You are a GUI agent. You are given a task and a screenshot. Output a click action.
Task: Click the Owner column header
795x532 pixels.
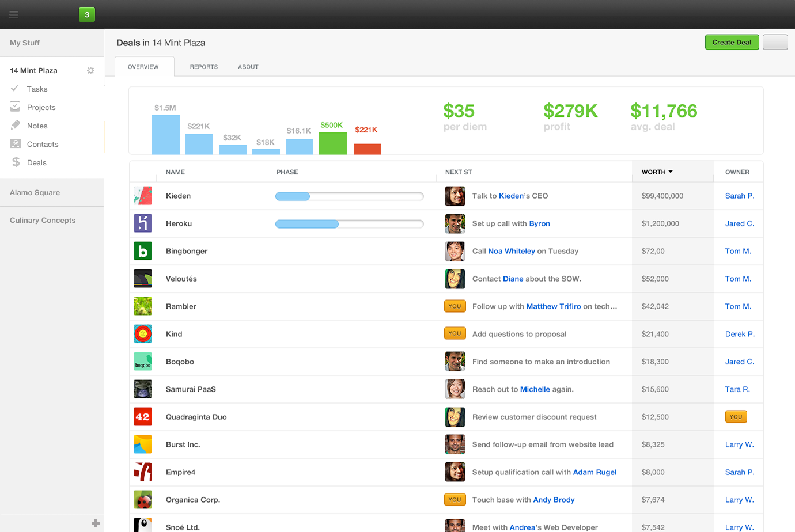737,172
